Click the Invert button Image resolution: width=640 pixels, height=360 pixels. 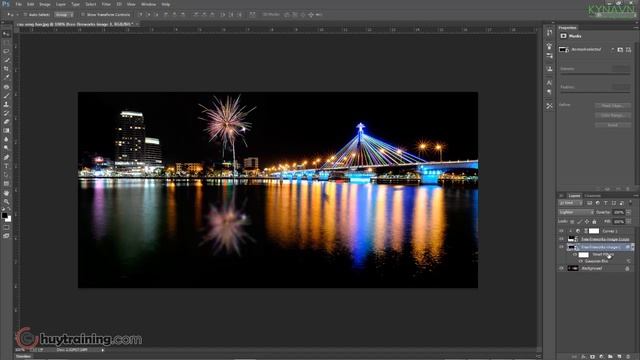coord(612,125)
